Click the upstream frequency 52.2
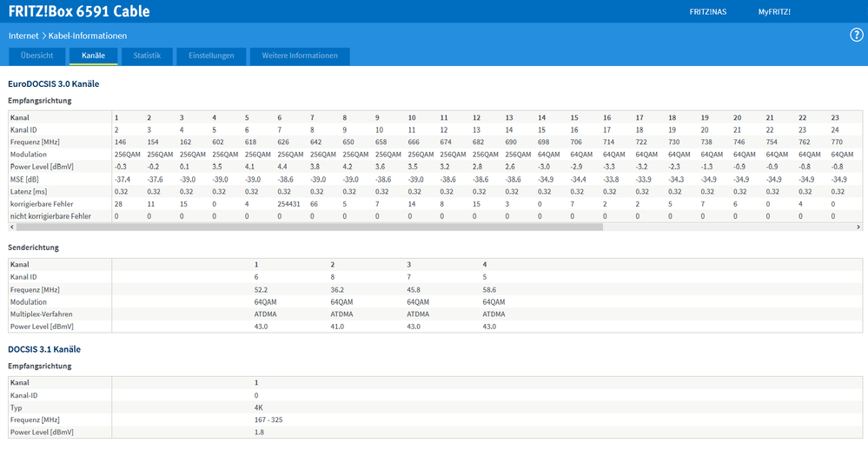Viewport: 868px width, 449px height. point(262,289)
